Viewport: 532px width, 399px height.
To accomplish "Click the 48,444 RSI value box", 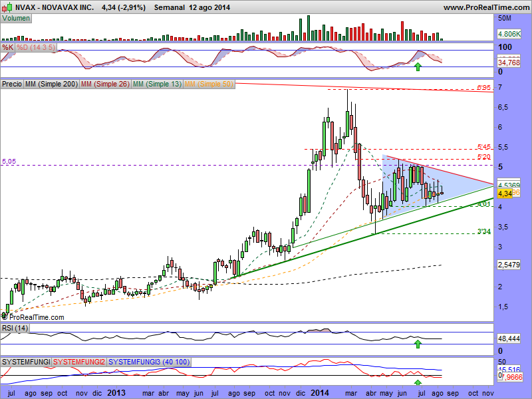I will pyautogui.click(x=509, y=338).
